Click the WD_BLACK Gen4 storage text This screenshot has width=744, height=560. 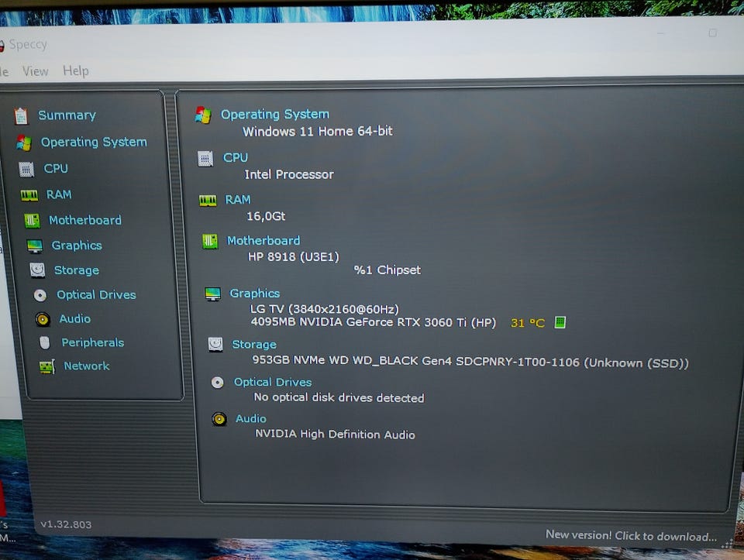coord(470,361)
